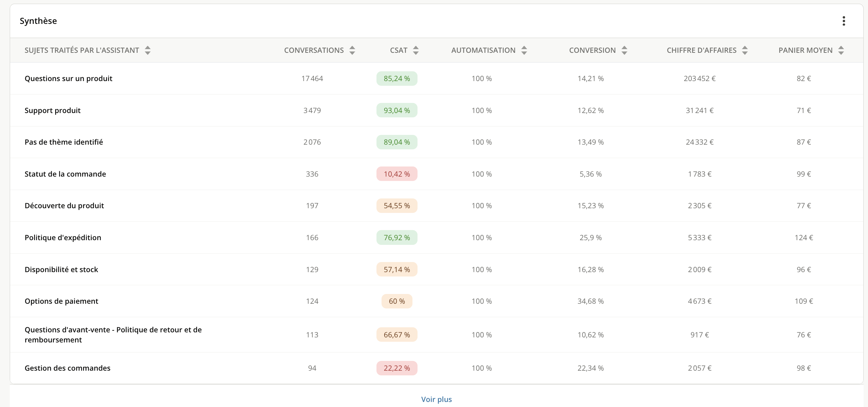Click the Voir plus link

pyautogui.click(x=436, y=399)
